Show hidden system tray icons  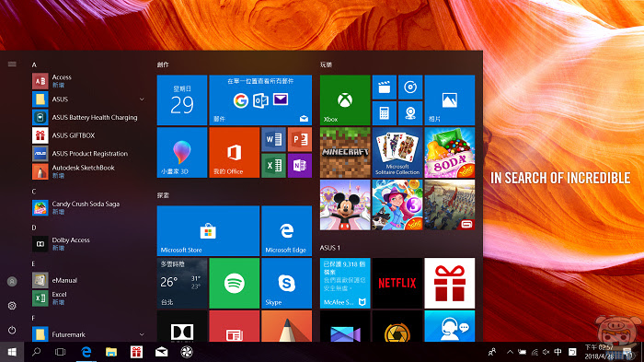(x=510, y=352)
